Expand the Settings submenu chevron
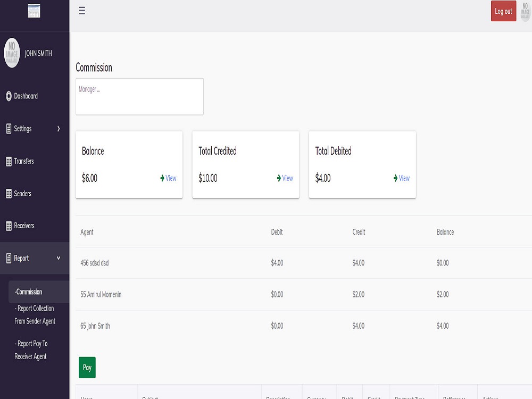 click(x=59, y=129)
